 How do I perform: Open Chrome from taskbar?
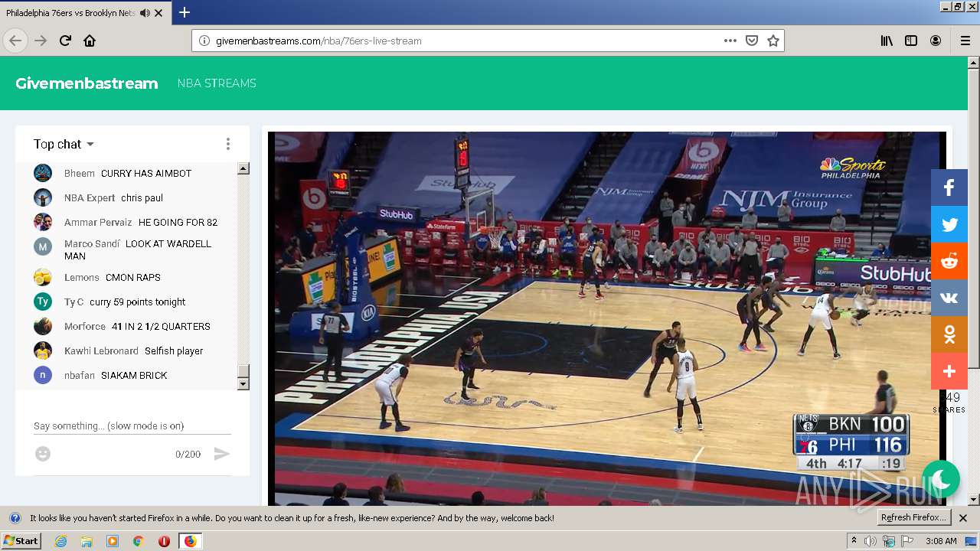(138, 541)
